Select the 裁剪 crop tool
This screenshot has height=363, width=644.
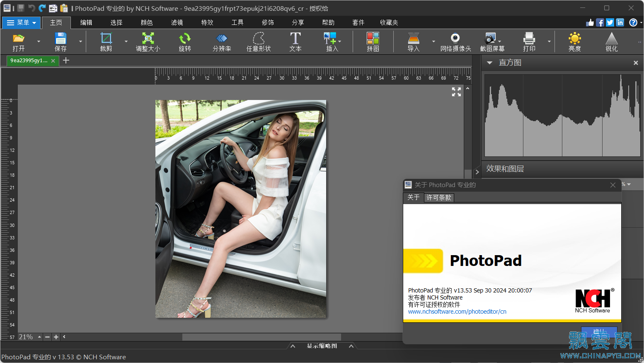[x=106, y=42]
